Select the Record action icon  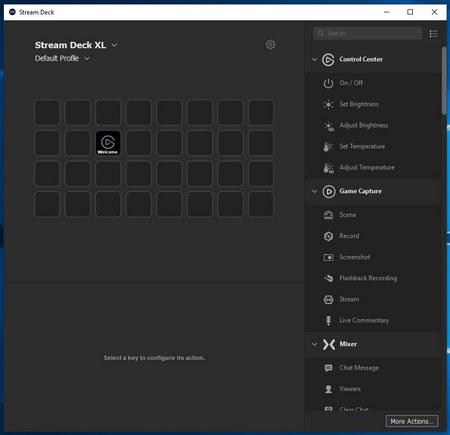click(x=328, y=236)
